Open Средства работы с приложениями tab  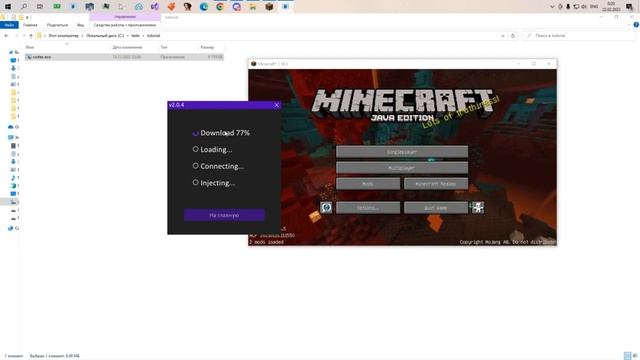coord(125,25)
